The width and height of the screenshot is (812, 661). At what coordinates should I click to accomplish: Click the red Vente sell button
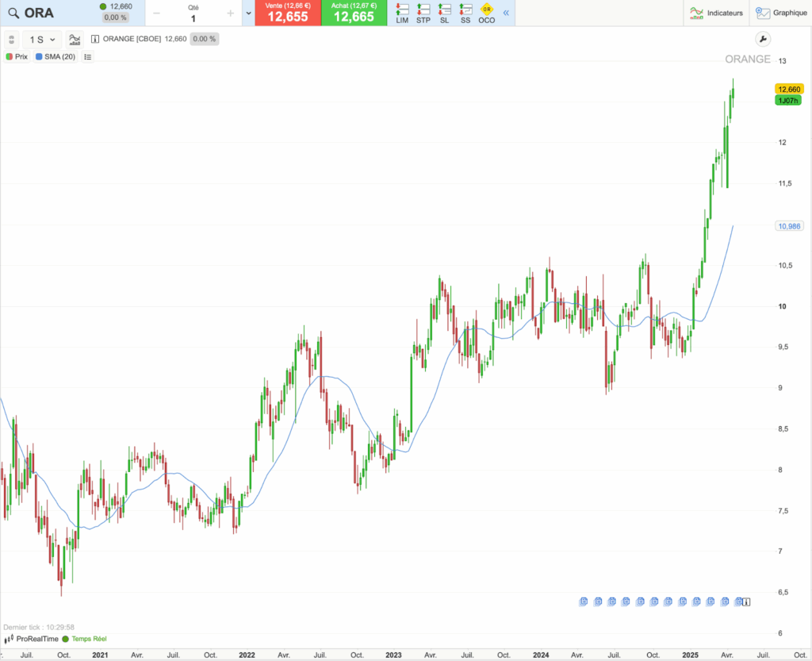pos(288,13)
